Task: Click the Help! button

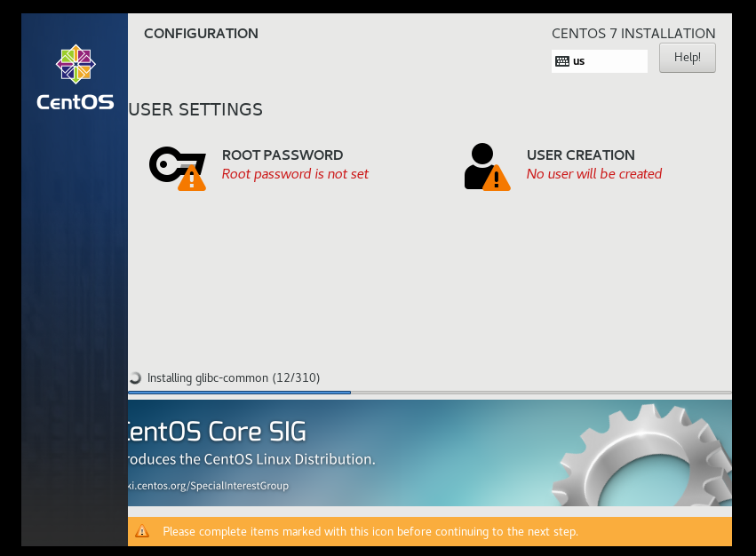Action: click(x=687, y=58)
